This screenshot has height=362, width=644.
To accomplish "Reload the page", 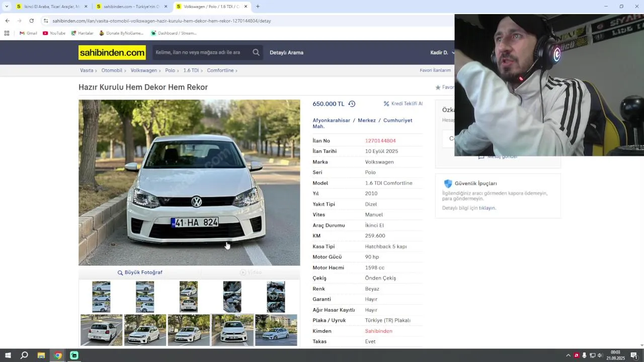I will tap(31, 21).
